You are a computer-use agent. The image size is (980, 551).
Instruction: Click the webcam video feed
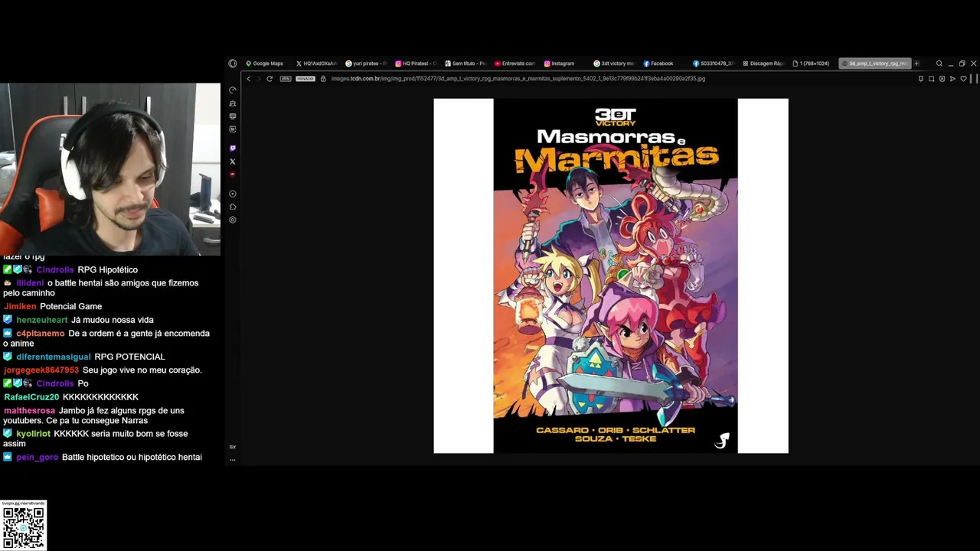pyautogui.click(x=110, y=169)
